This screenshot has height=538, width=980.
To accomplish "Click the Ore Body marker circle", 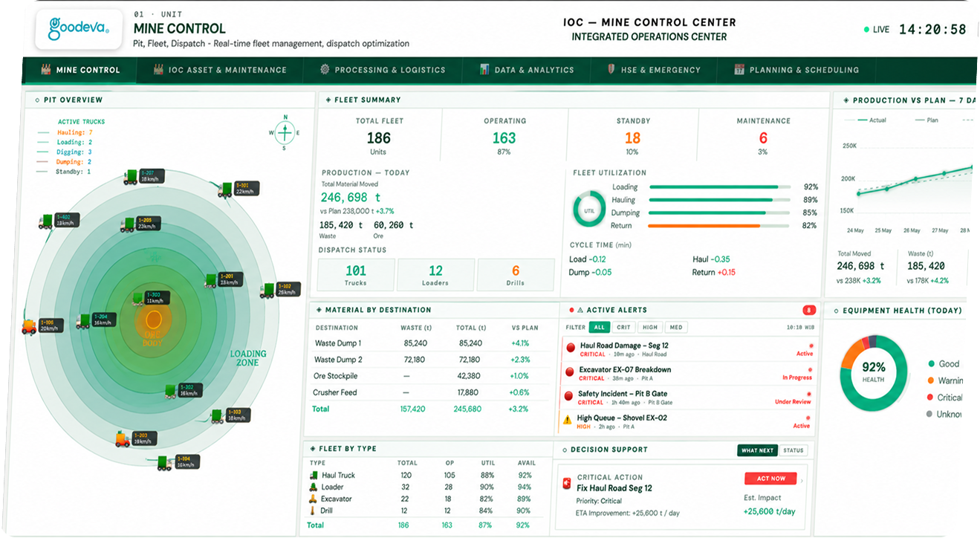I will pyautogui.click(x=154, y=320).
